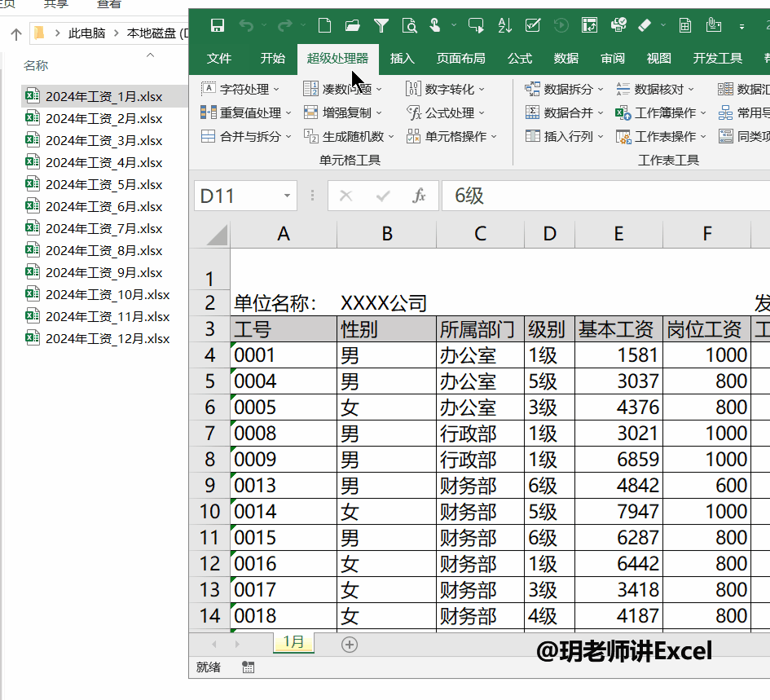Screen dimensions: 770x700
Task: Click the Undo arrow icon
Action: click(247, 25)
